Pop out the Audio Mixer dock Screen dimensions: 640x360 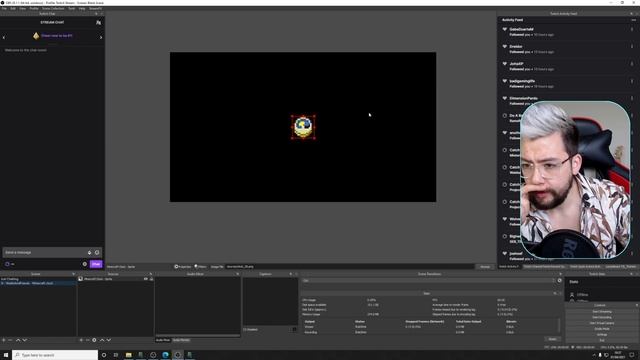coord(238,274)
